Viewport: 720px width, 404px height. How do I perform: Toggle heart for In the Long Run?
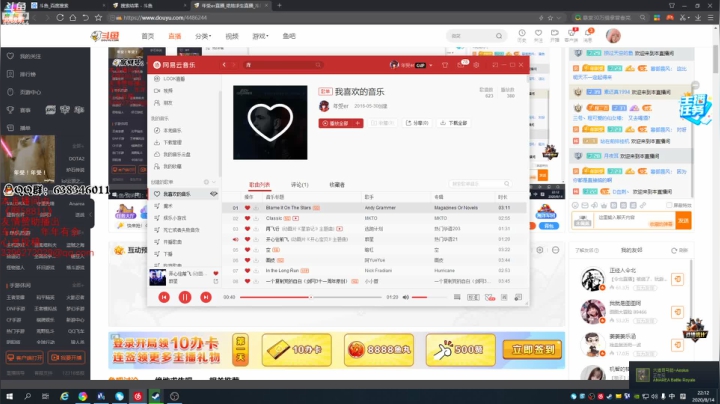[x=248, y=271]
